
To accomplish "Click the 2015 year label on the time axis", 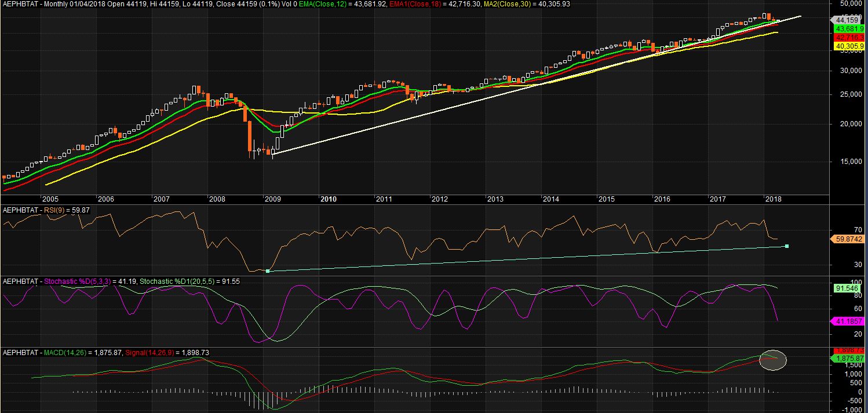I will tap(607, 199).
